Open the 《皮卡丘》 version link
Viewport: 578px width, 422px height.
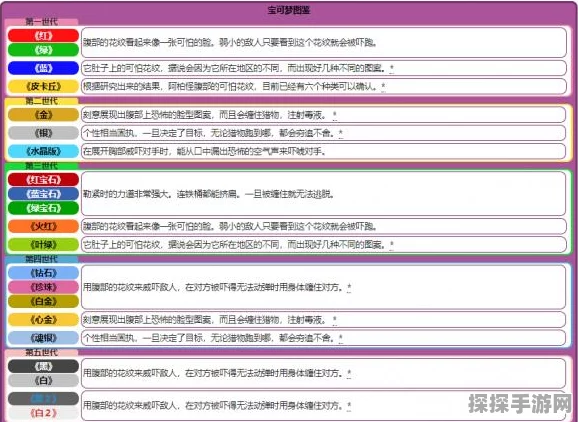[x=43, y=87]
